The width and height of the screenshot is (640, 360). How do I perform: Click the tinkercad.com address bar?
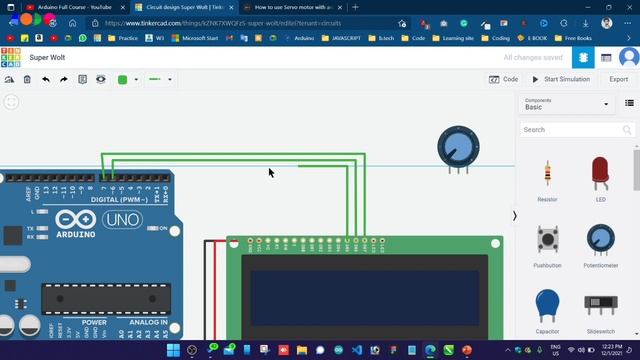(x=222, y=23)
